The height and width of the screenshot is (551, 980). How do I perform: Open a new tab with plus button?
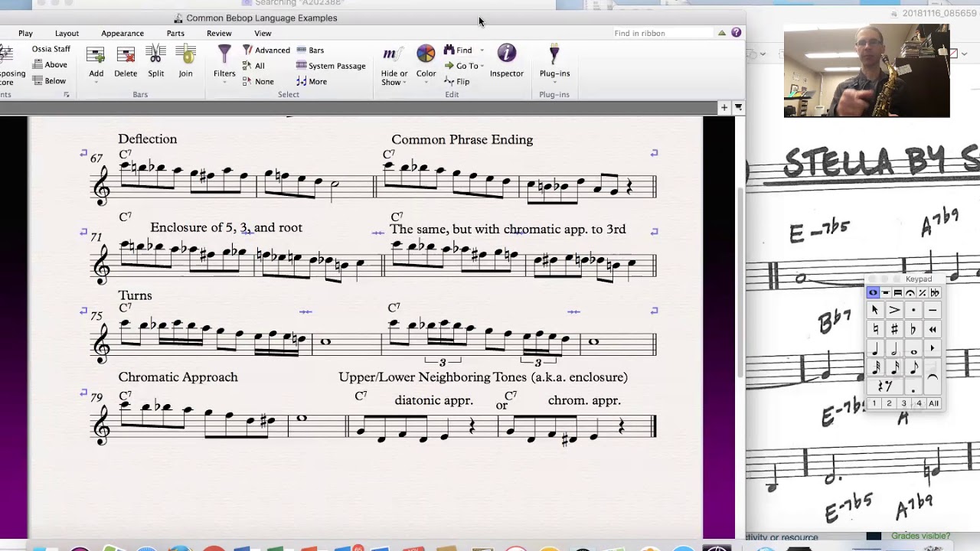point(724,107)
